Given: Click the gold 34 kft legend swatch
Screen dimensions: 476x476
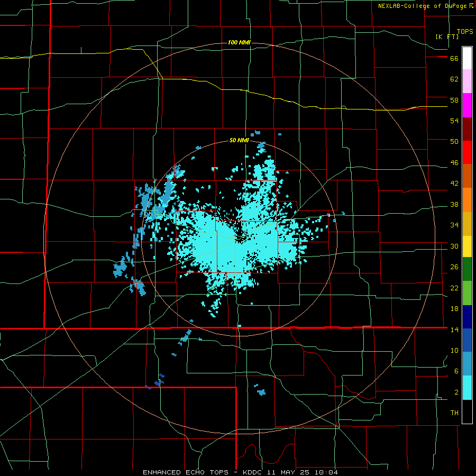Looking at the screenshot, I should (x=467, y=224).
